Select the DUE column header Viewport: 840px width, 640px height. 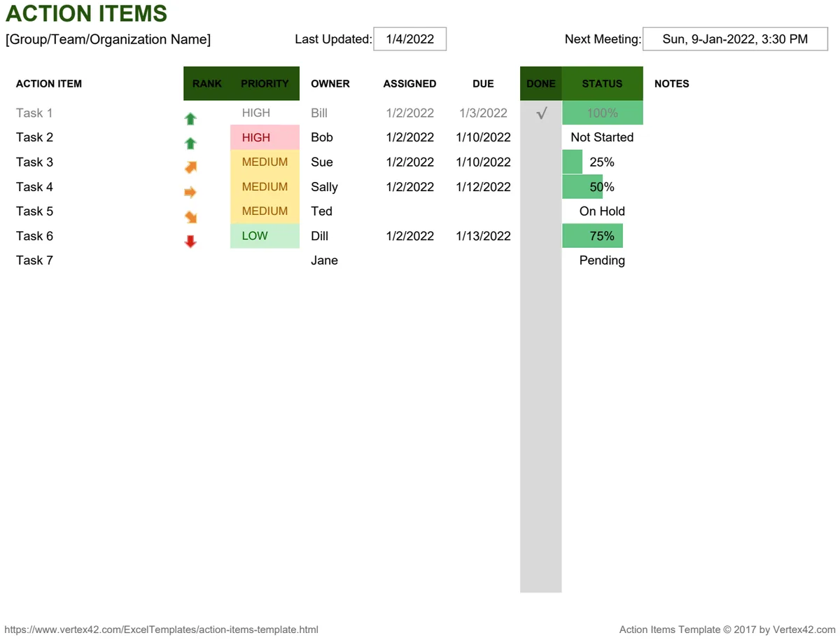coord(483,83)
